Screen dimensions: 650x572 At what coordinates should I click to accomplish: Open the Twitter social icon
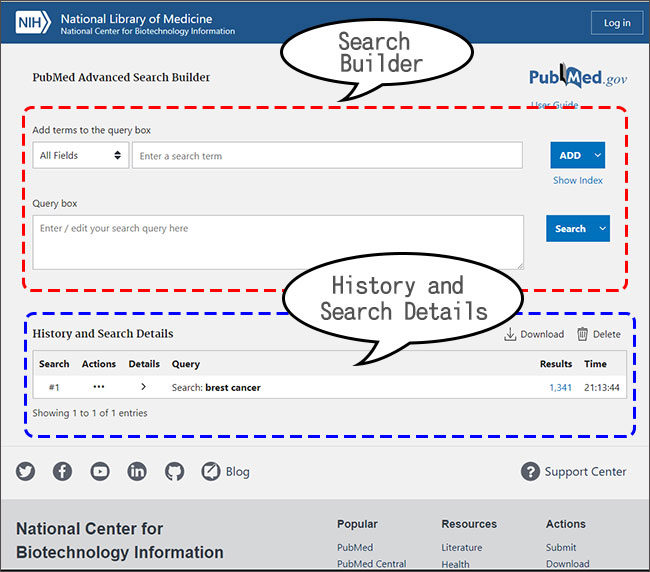pyautogui.click(x=26, y=471)
